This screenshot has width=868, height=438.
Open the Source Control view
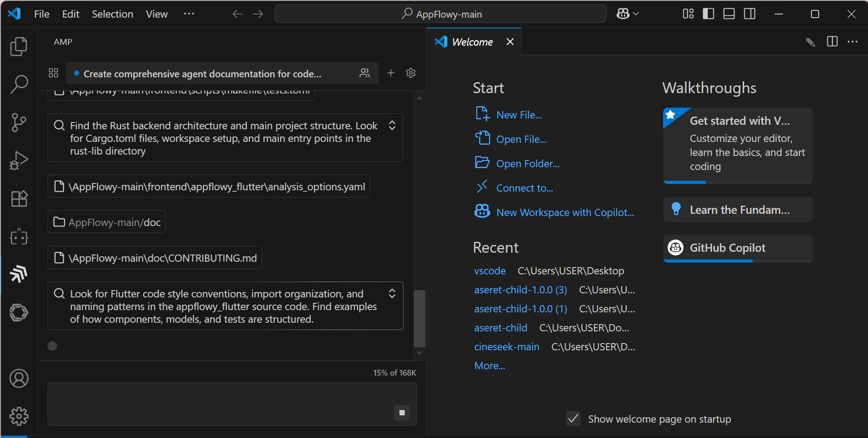[19, 122]
